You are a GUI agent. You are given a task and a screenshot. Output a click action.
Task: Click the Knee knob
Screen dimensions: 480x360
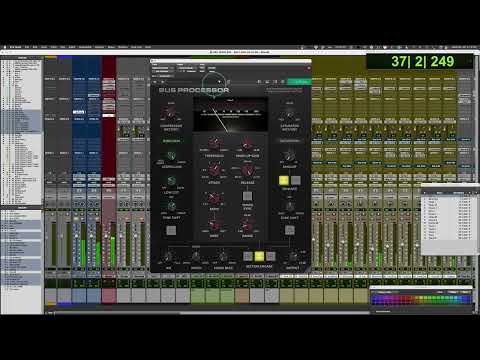[x=214, y=224]
